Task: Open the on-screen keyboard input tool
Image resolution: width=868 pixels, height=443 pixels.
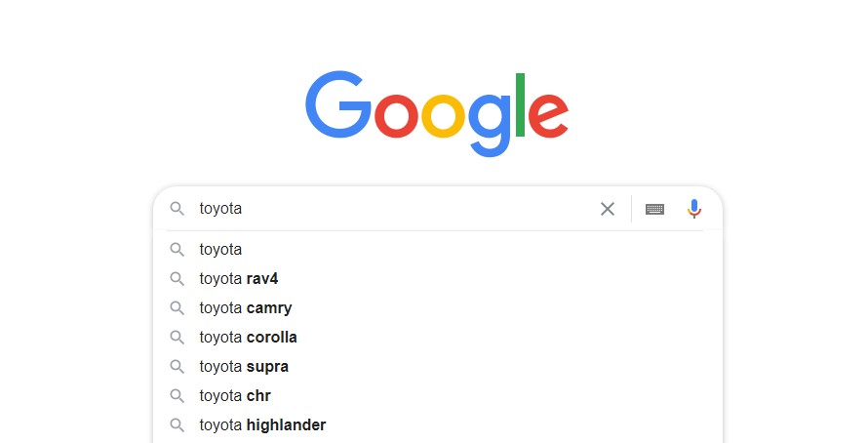Action: coord(654,209)
